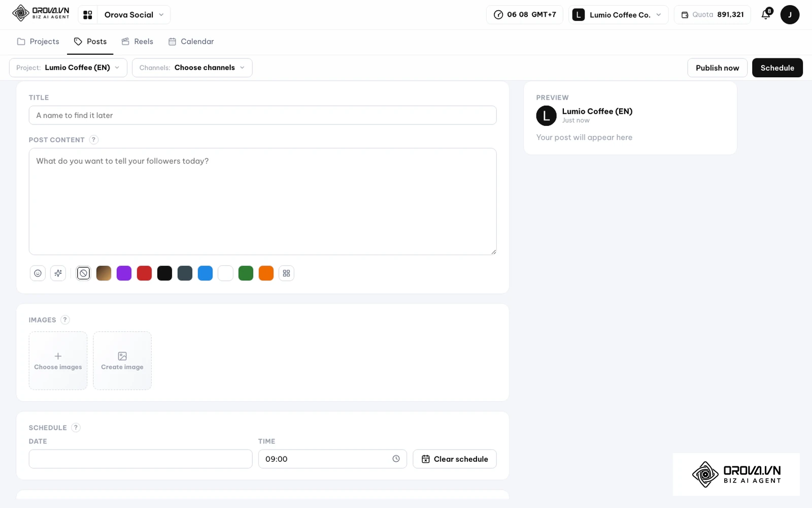Click the Title input field
Viewport: 812px width, 508px height.
click(262, 115)
